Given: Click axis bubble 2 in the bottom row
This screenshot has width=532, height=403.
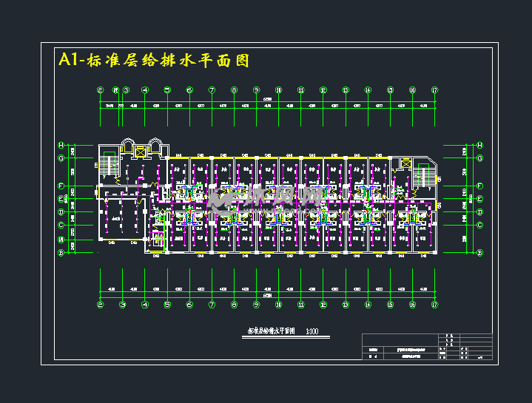Looking at the screenshot, I should [x=101, y=303].
